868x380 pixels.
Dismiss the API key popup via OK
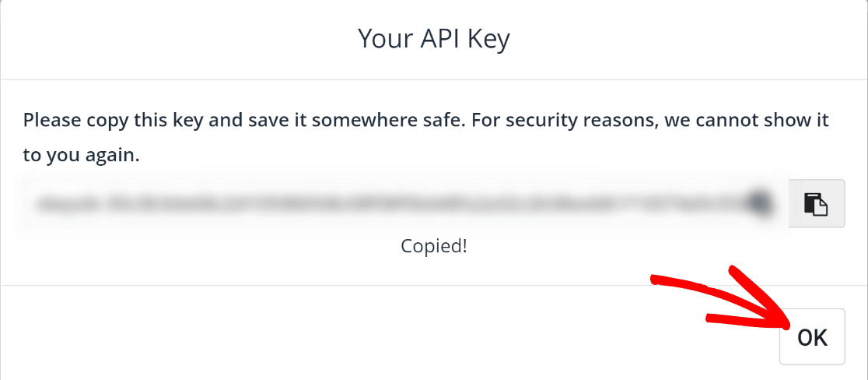click(x=812, y=337)
